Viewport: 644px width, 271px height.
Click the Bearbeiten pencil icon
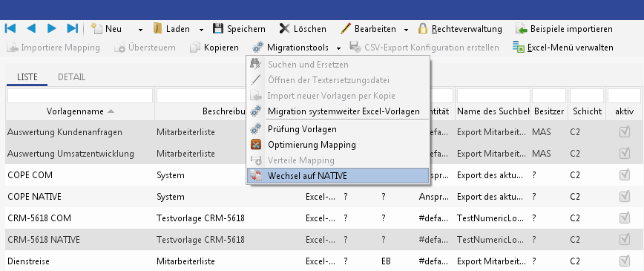tap(346, 28)
